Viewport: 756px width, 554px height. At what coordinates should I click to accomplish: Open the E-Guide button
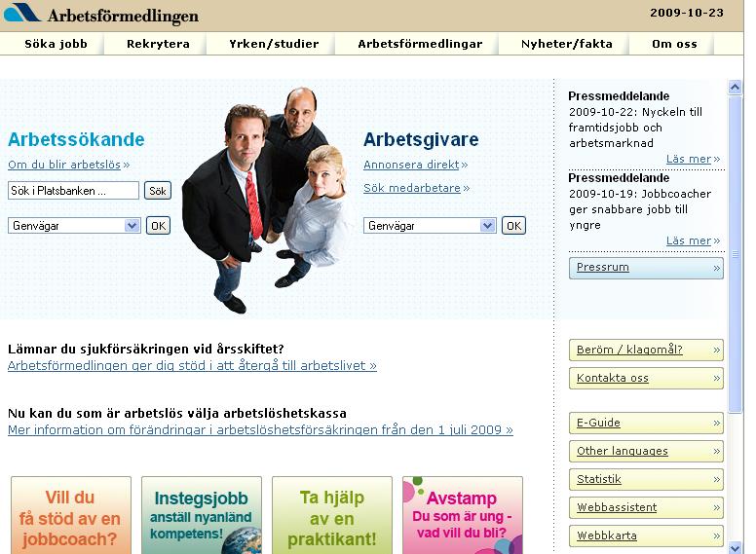click(646, 423)
